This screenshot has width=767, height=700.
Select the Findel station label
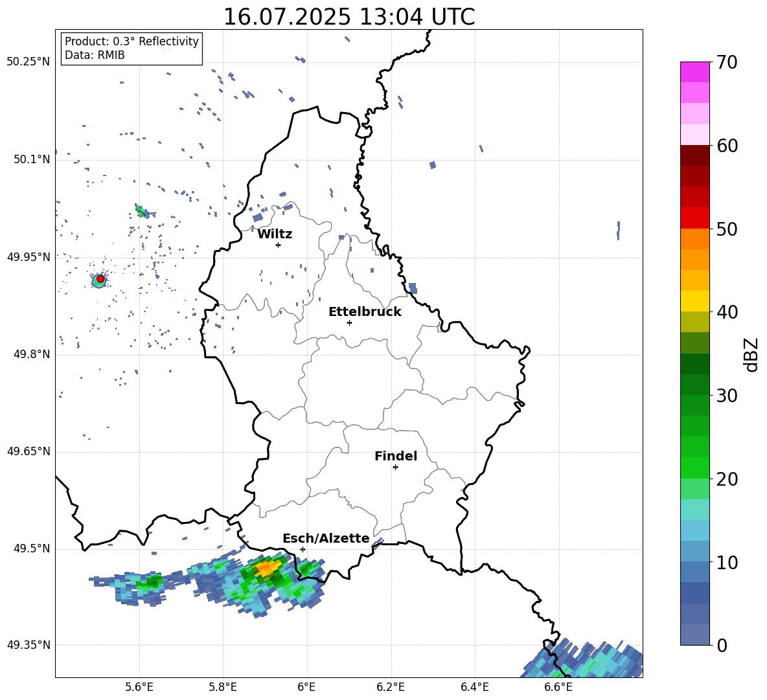[396, 456]
